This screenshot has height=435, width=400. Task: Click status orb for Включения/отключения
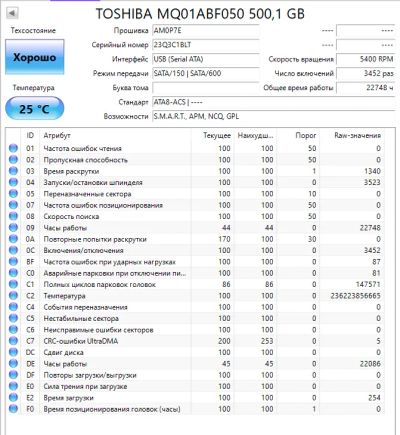13,250
